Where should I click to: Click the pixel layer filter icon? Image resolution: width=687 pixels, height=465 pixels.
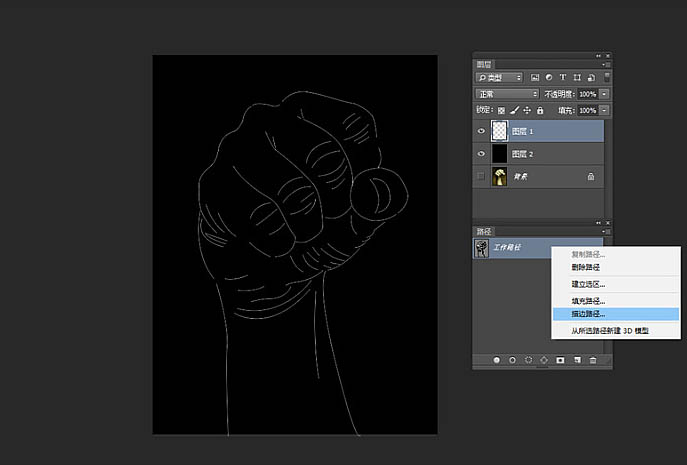(536, 77)
